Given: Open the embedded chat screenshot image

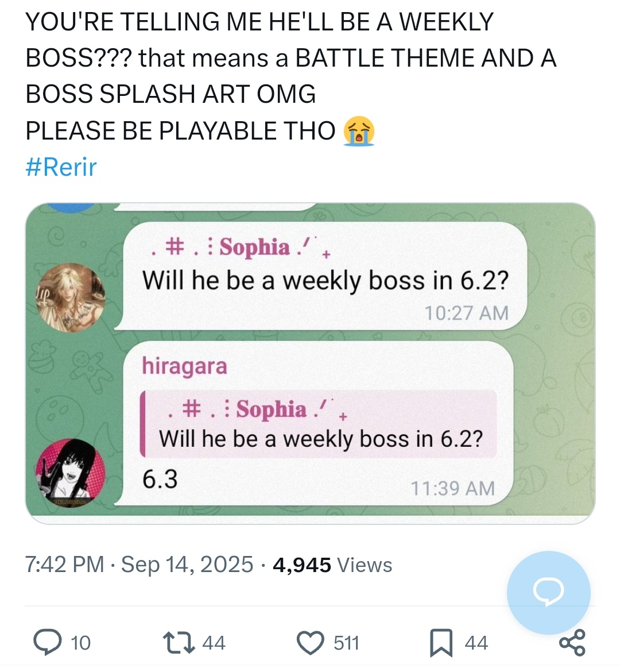Looking at the screenshot, I should tap(310, 364).
